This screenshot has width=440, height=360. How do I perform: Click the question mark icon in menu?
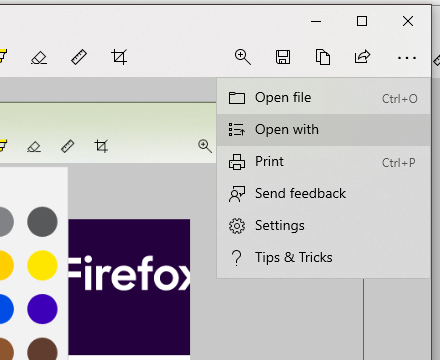[237, 258]
